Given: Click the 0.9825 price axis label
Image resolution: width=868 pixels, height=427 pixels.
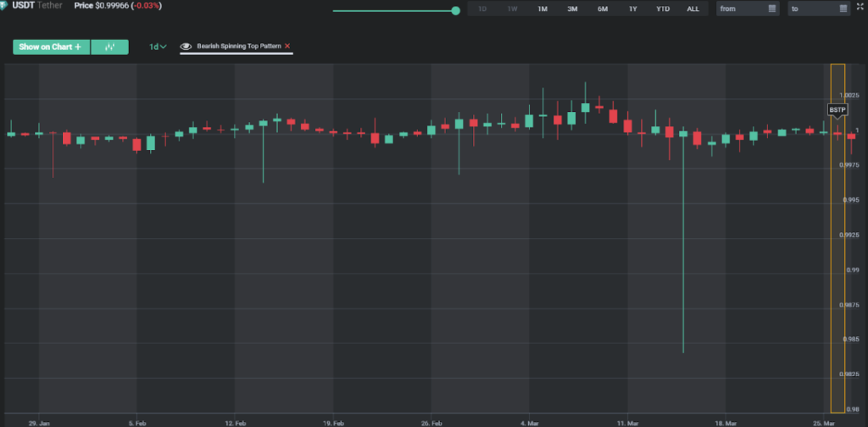Looking at the screenshot, I should click(849, 374).
